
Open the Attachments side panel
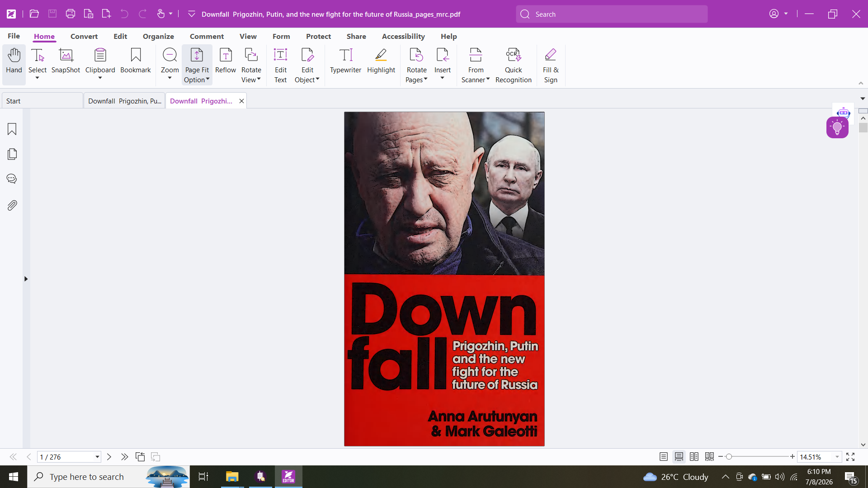click(x=12, y=205)
